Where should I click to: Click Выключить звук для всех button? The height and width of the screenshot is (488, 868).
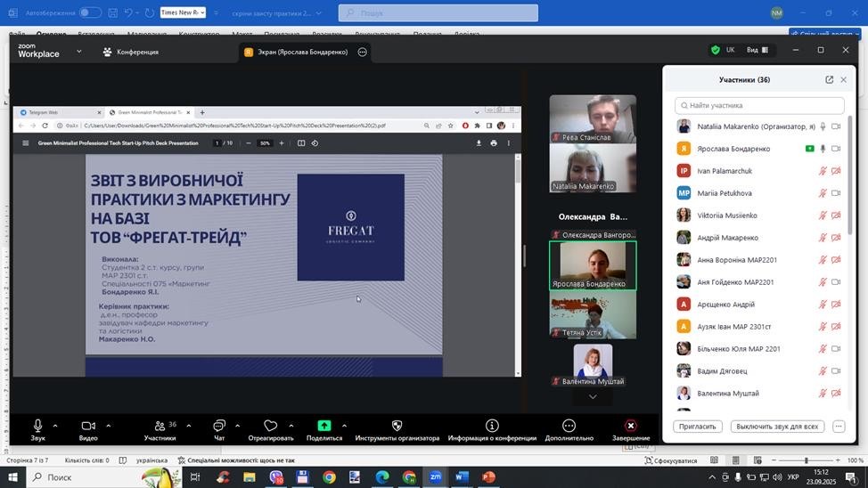click(776, 427)
